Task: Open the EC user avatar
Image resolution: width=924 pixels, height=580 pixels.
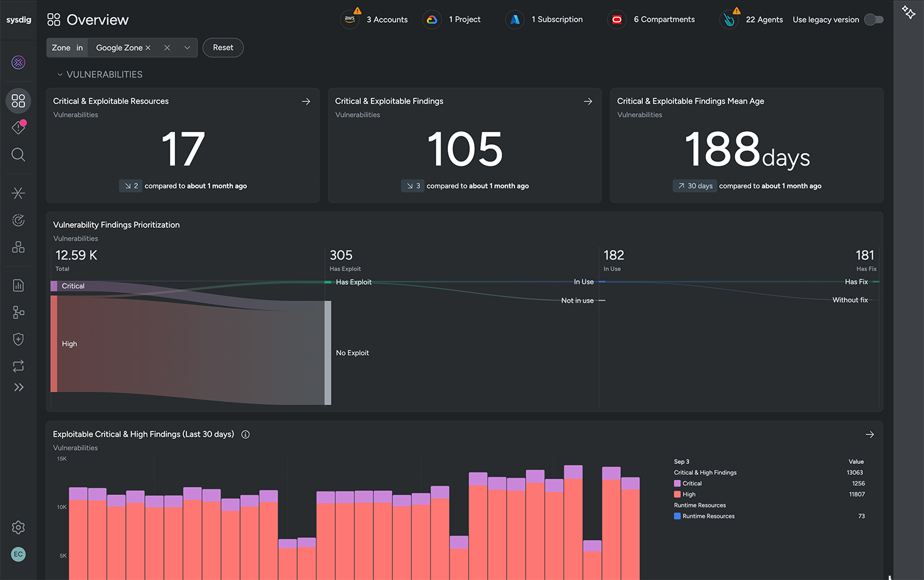Action: [18, 554]
